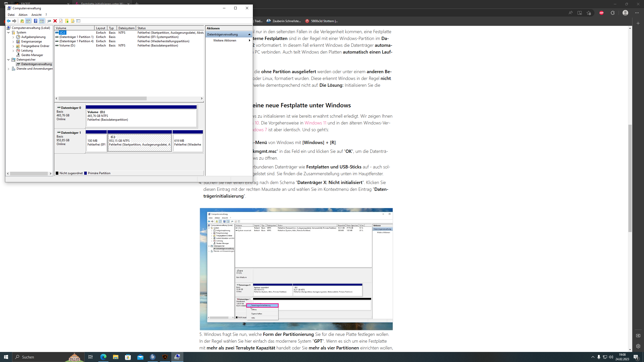Select the Geräte-Manager tree item

32,55
